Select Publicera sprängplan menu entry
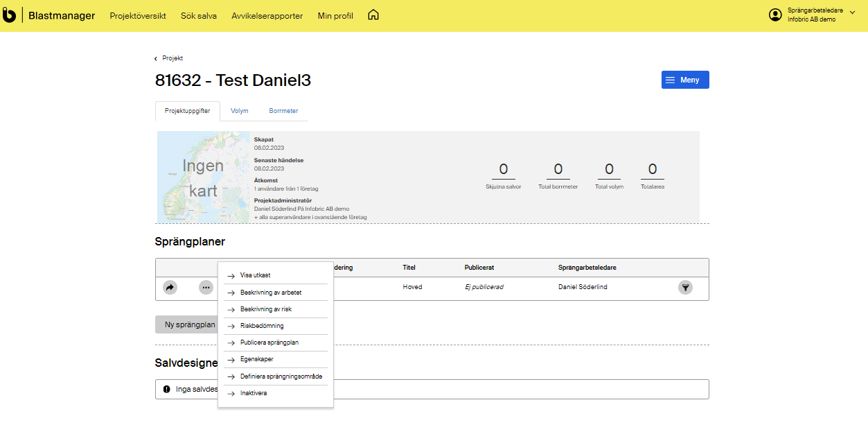This screenshot has width=868, height=425. click(276, 342)
